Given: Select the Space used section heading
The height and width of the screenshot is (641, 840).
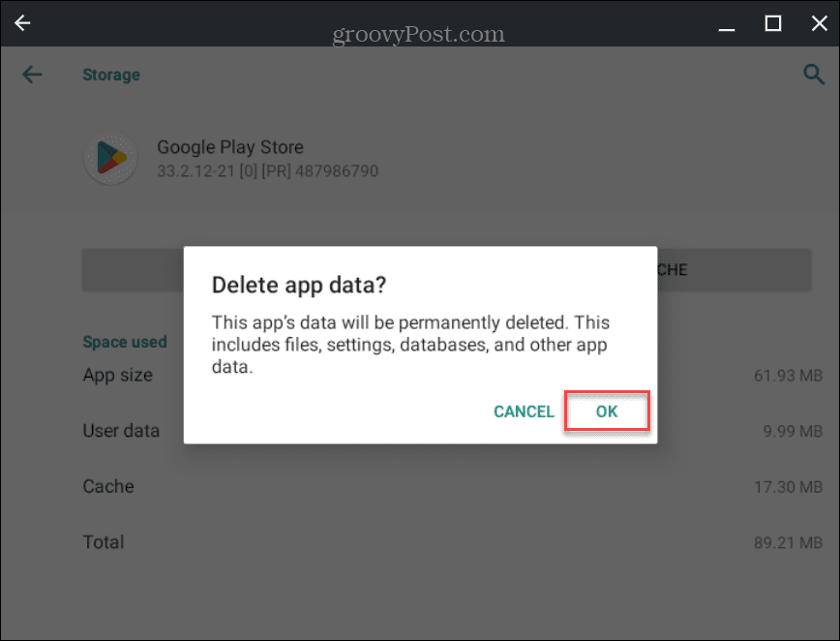Looking at the screenshot, I should (125, 342).
